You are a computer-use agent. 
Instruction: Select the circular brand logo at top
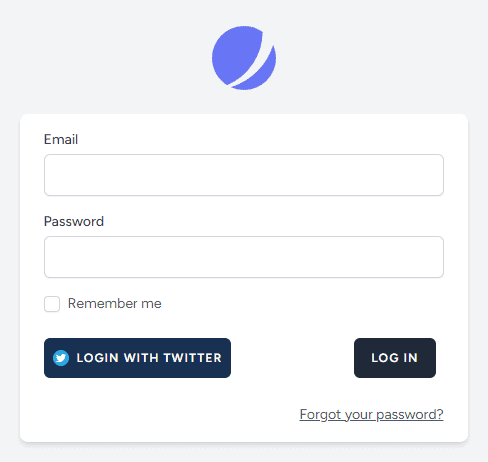[x=244, y=58]
